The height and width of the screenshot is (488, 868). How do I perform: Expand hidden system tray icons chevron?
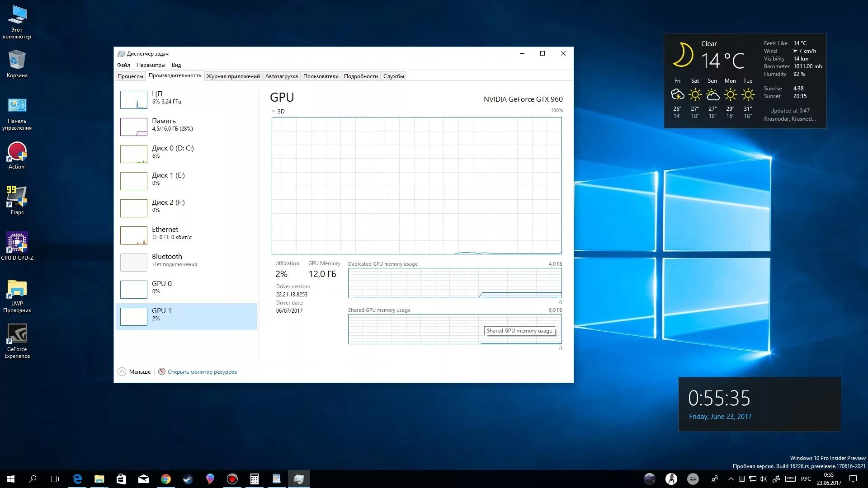pyautogui.click(x=731, y=479)
